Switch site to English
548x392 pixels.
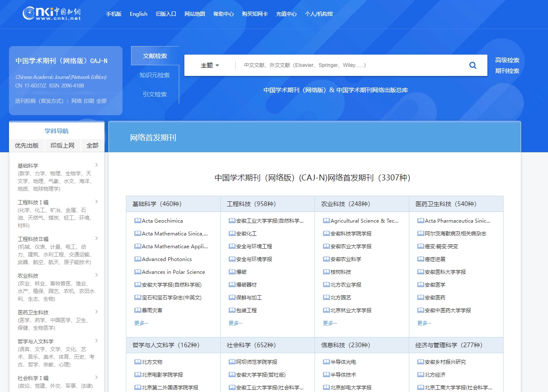(x=139, y=14)
